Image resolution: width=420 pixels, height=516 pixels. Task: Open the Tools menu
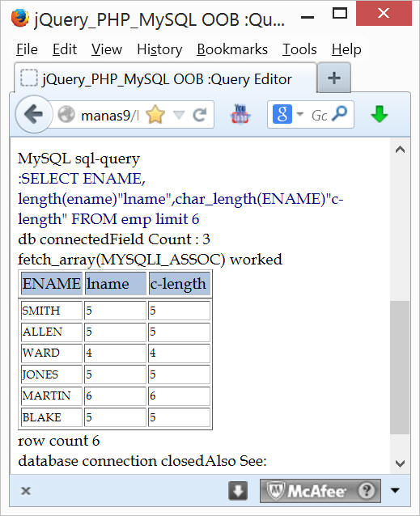pos(299,49)
